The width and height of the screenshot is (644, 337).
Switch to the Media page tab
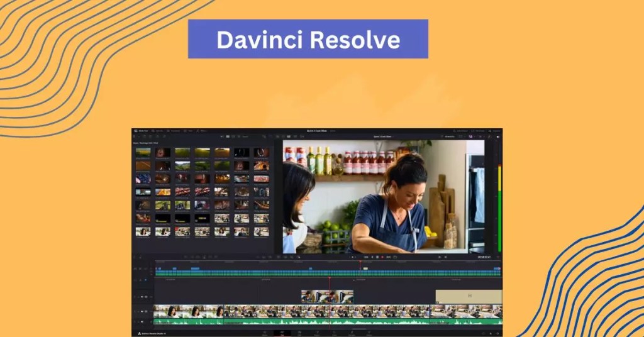coord(265,333)
